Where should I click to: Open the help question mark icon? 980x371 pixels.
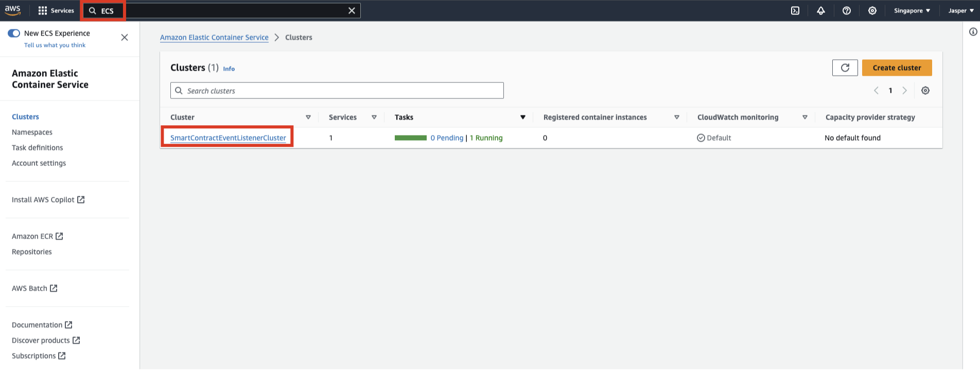(847, 10)
